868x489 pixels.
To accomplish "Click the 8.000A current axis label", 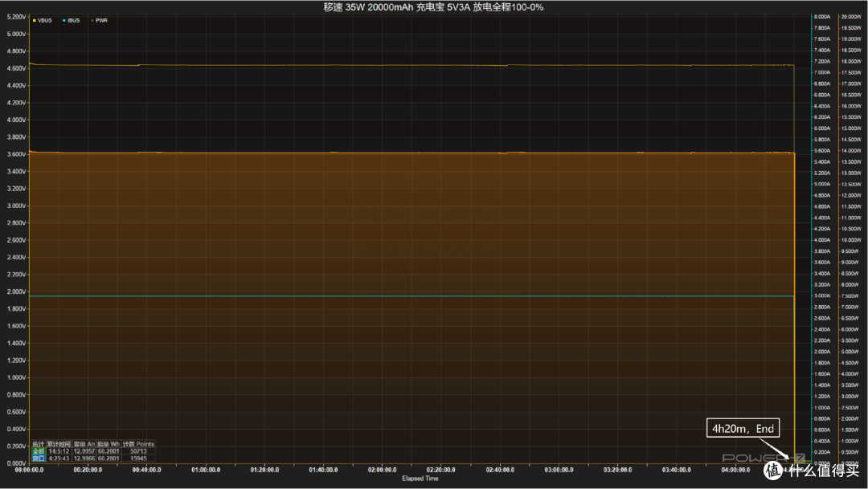I will click(822, 17).
